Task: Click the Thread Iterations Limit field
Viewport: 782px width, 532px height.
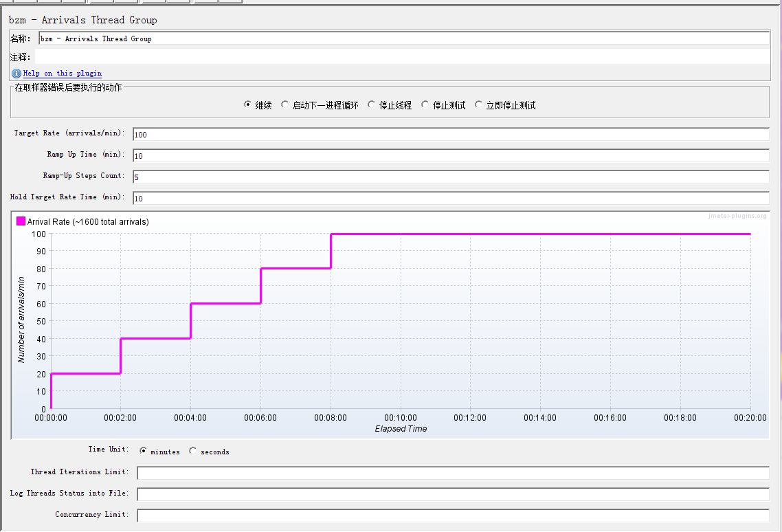Action: [x=453, y=473]
